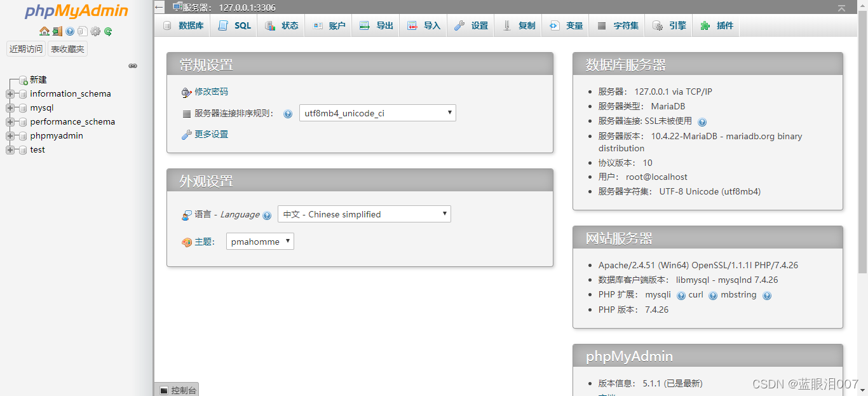Switch to the 导入 tab

423,25
